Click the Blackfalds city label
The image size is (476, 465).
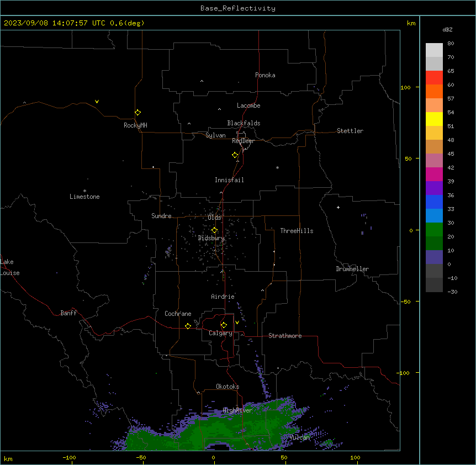[x=244, y=123]
